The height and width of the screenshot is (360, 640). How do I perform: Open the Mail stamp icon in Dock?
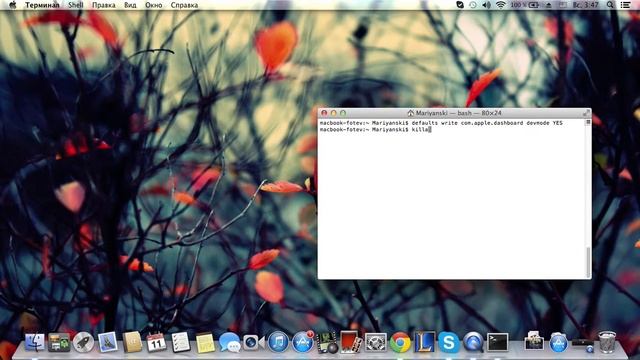tap(108, 342)
